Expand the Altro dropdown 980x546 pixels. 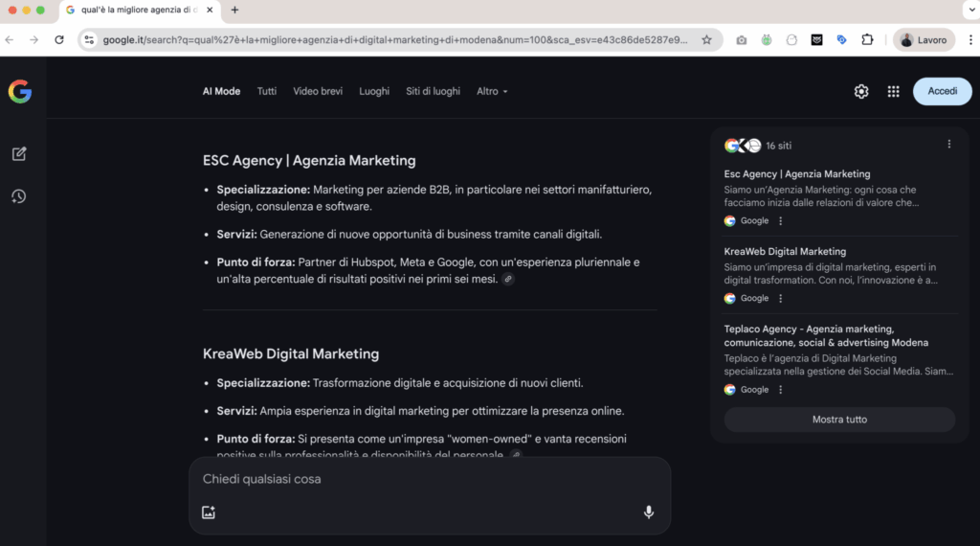493,91
